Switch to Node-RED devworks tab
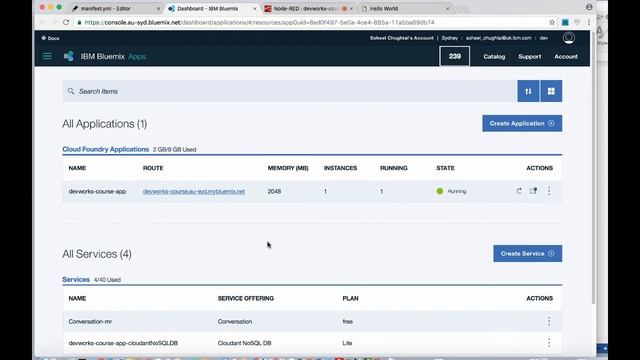The height and width of the screenshot is (360, 640). click(x=308, y=8)
